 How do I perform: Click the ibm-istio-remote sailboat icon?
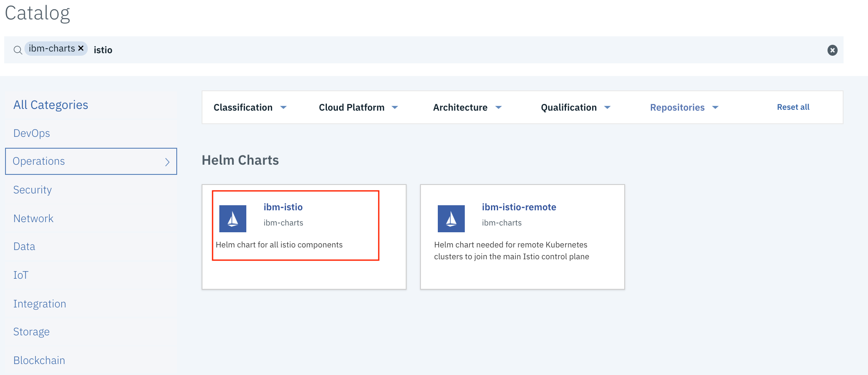pyautogui.click(x=451, y=219)
